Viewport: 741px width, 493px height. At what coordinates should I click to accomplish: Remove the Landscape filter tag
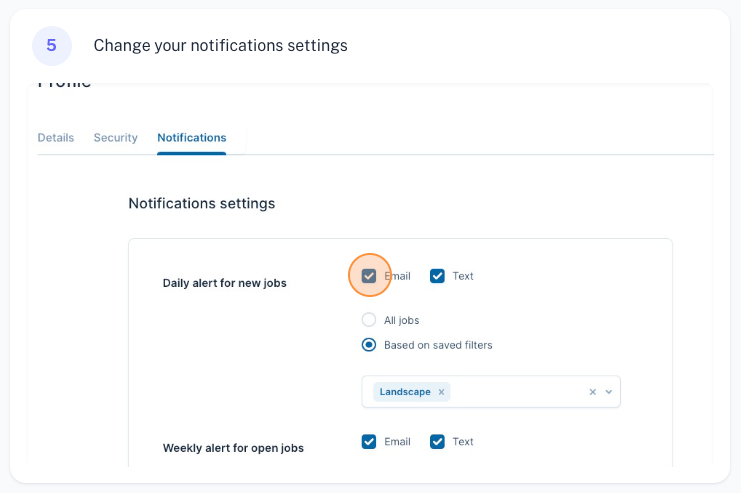[441, 392]
